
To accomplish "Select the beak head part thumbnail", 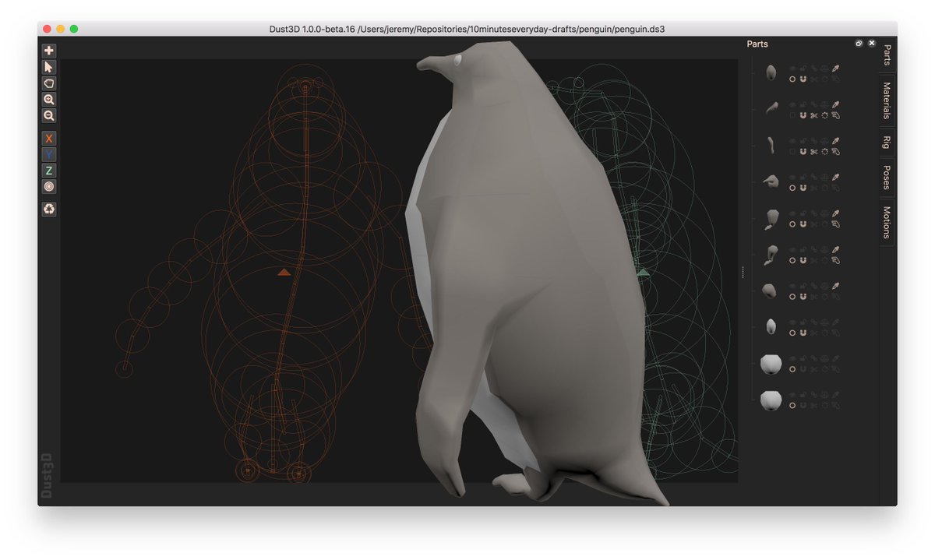I will pos(771,181).
